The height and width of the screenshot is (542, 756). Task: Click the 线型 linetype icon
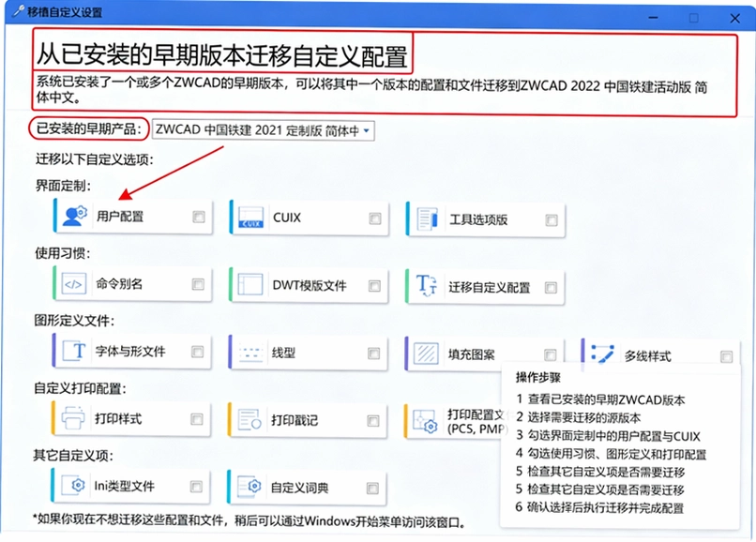[x=250, y=353]
